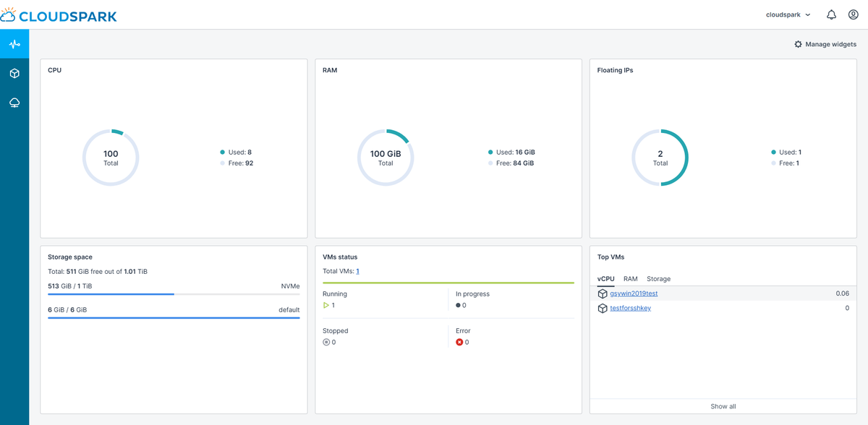
Task: Open the monitoring dashboard sidebar icon
Action: point(14,44)
